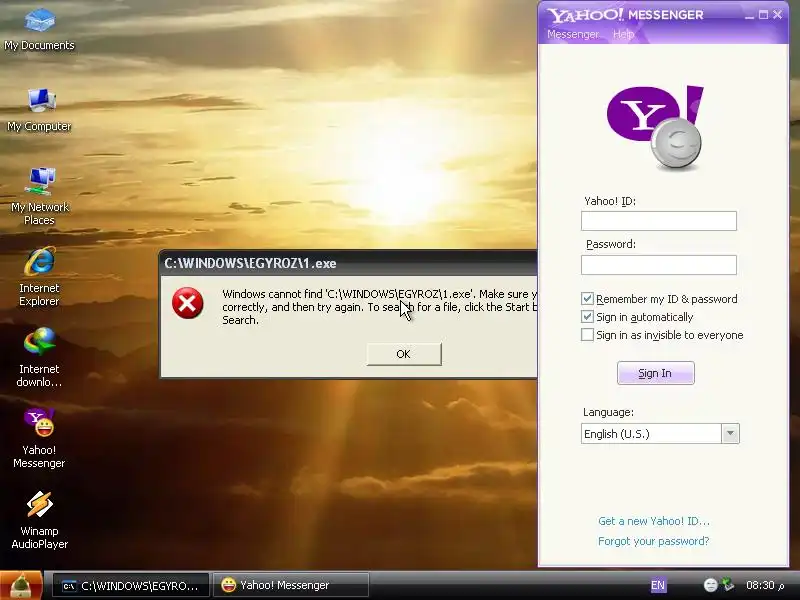Image resolution: width=800 pixels, height=600 pixels.
Task: Minimize the Yahoo! Messenger window
Action: [x=749, y=15]
